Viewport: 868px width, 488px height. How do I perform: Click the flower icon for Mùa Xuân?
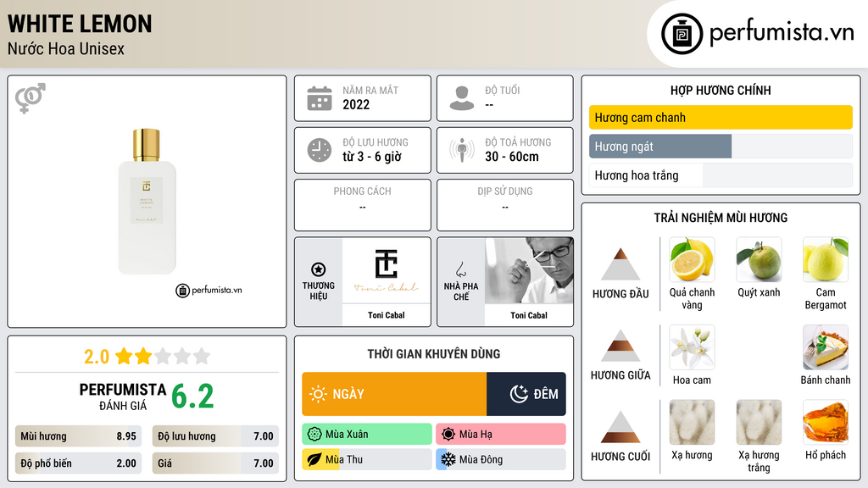pyautogui.click(x=314, y=435)
